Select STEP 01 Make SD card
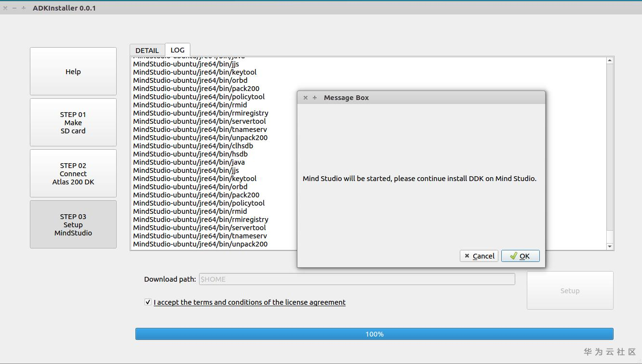642x364 pixels. click(73, 122)
